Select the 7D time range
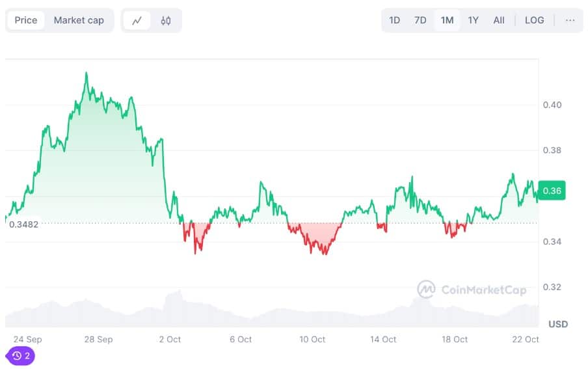Viewport: 588px width, 369px height. [x=420, y=20]
